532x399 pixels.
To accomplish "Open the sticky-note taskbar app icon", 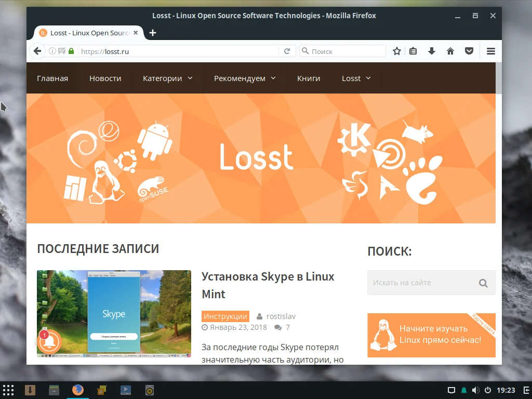I will tap(101, 390).
